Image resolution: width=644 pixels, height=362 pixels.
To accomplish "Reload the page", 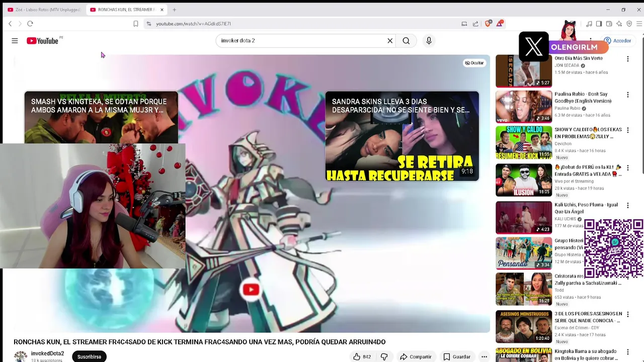I will 30,24.
